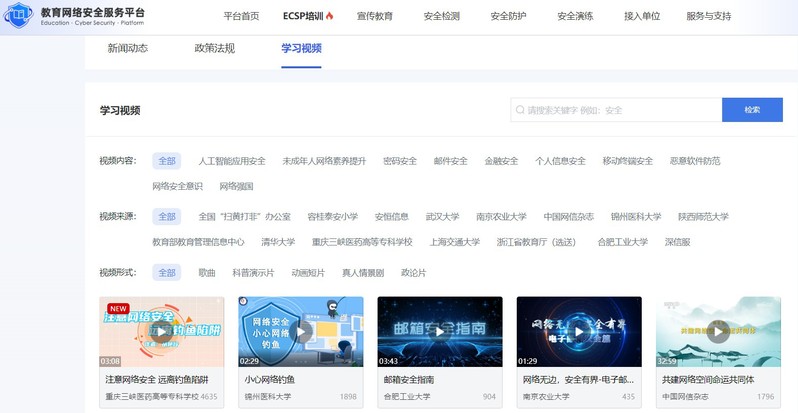This screenshot has height=413, width=798.
Task: Filter video source by 清华大学
Action: [x=278, y=242]
